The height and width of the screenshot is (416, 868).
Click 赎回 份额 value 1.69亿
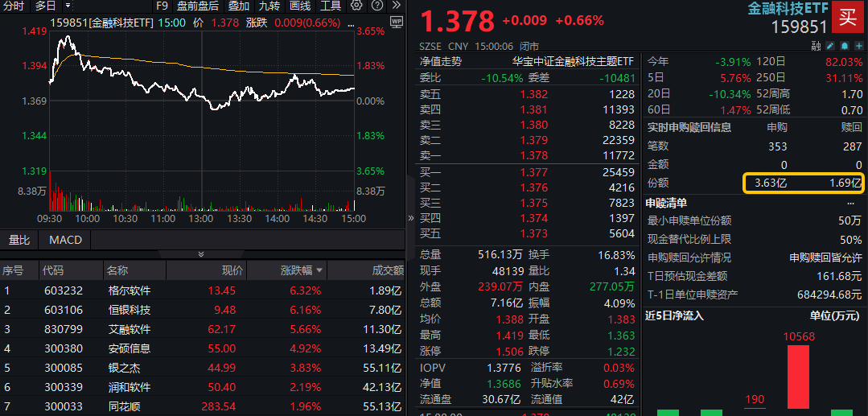(845, 183)
